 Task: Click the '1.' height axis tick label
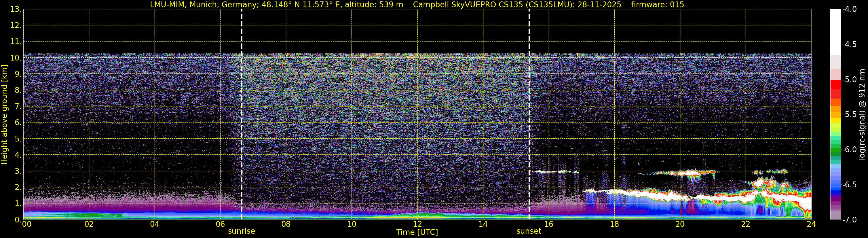point(18,204)
